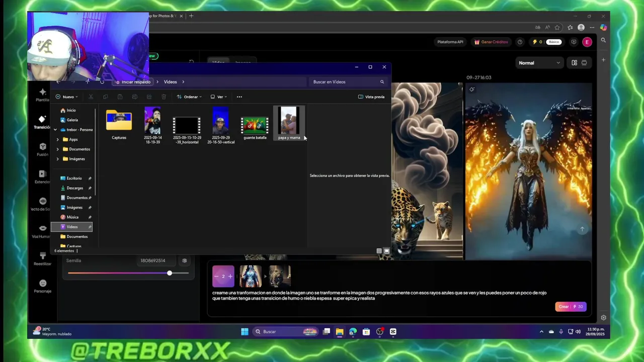Switch to stacked layout view icon
The width and height of the screenshot is (644, 362).
tap(584, 63)
